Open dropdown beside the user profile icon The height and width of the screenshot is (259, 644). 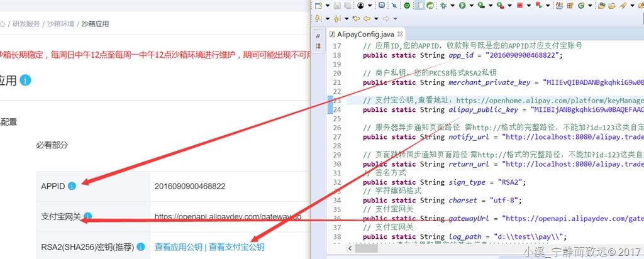370,5
